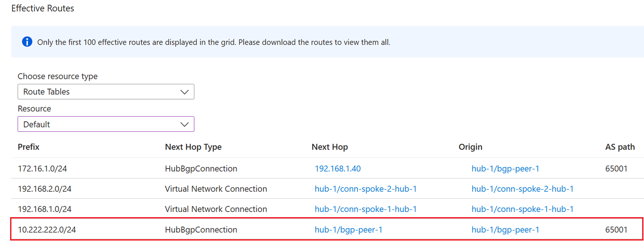Open next hop hub-1/conn-spoke-2-hub-1 link

click(x=365, y=189)
